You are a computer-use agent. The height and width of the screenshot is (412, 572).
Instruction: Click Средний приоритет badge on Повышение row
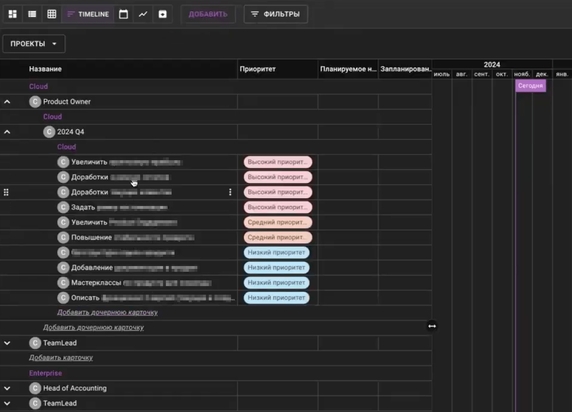click(278, 238)
